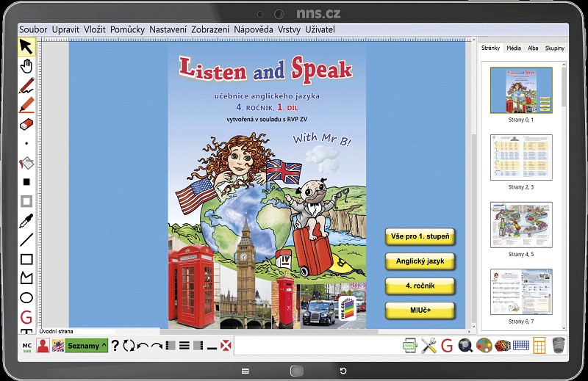Click the undo arrow
Image resolution: width=588 pixels, height=381 pixels.
tap(143, 346)
